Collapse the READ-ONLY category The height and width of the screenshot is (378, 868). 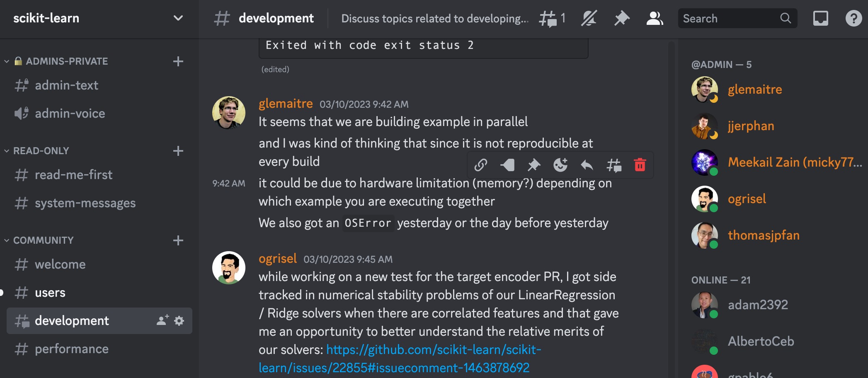(x=41, y=151)
